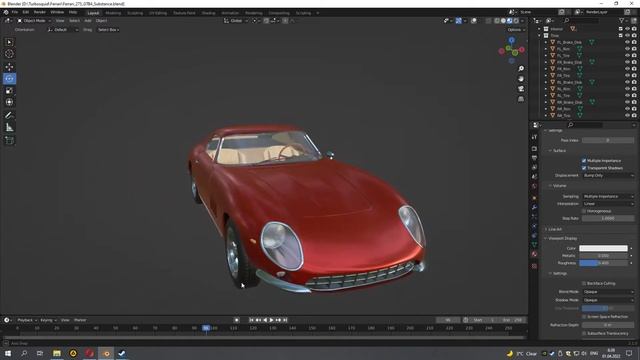Select the Transform tool
Screen dimensions: 640x360
9,102
